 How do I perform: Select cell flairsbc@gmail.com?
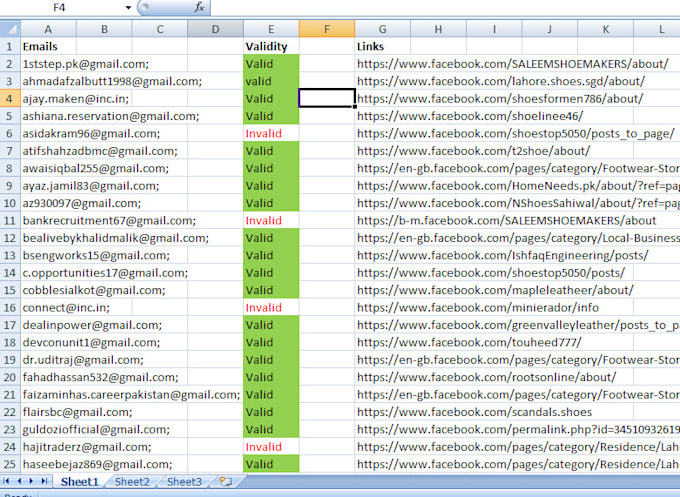(77, 412)
